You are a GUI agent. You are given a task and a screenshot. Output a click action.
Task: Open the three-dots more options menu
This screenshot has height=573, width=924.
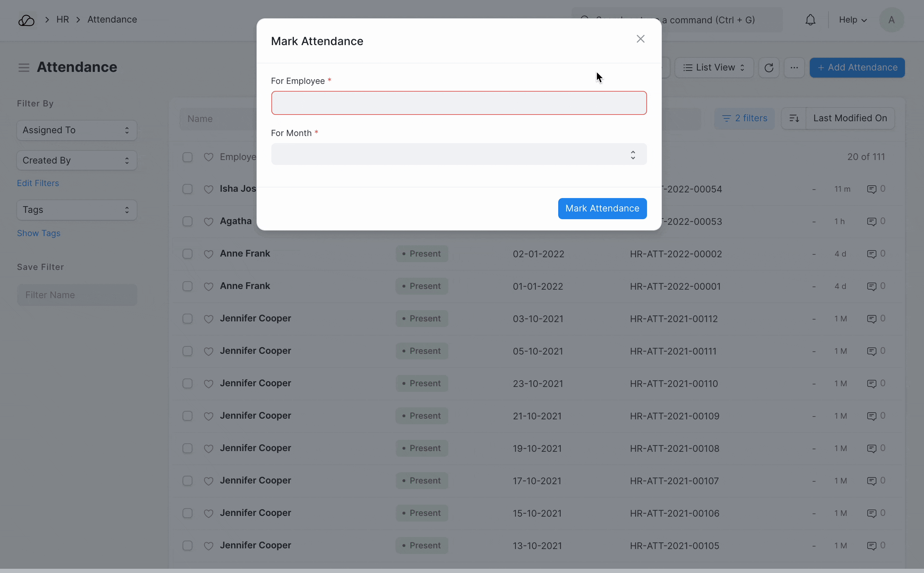point(794,68)
